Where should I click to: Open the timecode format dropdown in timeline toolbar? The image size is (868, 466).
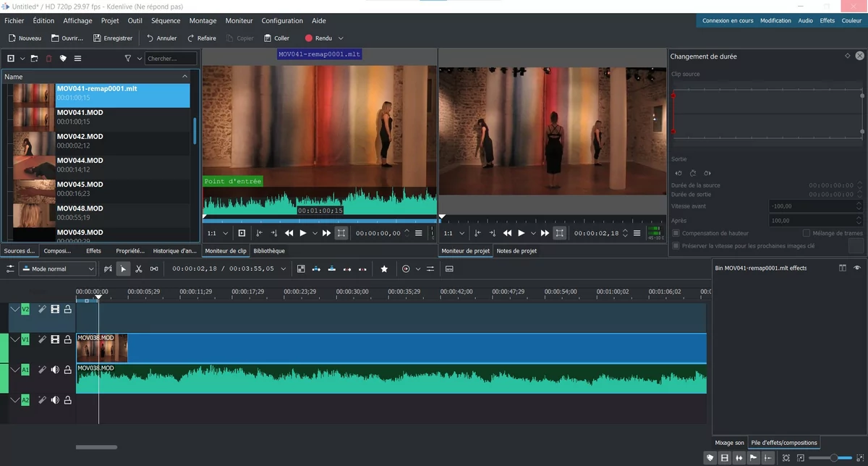click(283, 268)
